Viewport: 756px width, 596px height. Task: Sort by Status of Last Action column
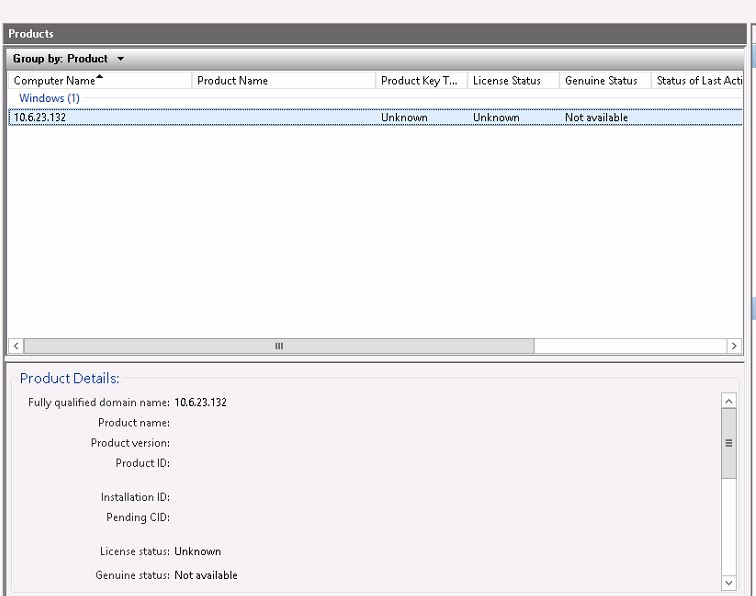click(698, 81)
